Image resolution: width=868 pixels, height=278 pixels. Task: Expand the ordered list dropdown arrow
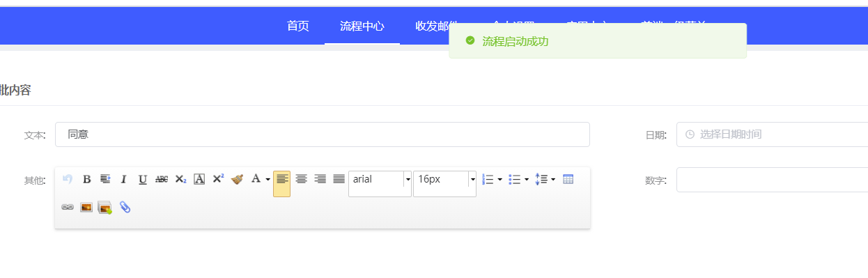click(x=499, y=180)
